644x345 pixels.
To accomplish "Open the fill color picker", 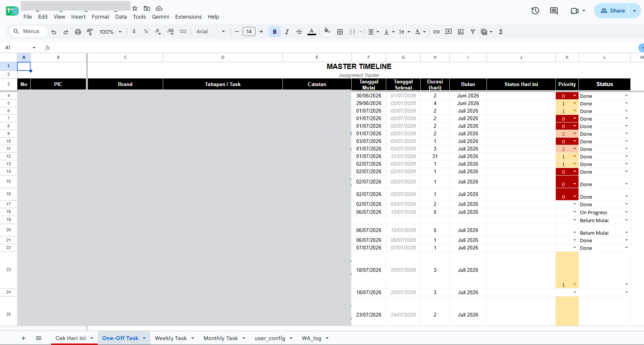I will 327,31.
